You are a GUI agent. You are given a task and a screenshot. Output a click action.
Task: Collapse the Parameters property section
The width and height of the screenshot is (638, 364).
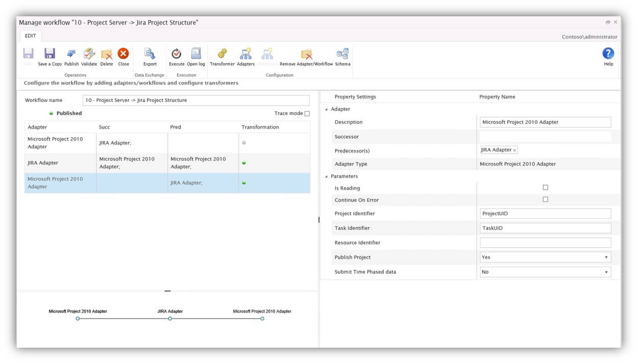[326, 176]
